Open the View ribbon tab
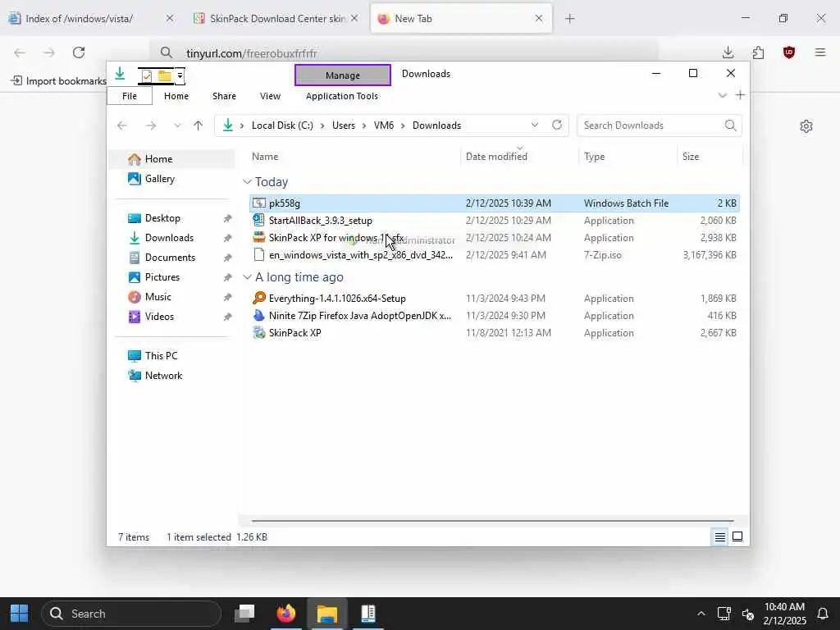 [x=270, y=96]
